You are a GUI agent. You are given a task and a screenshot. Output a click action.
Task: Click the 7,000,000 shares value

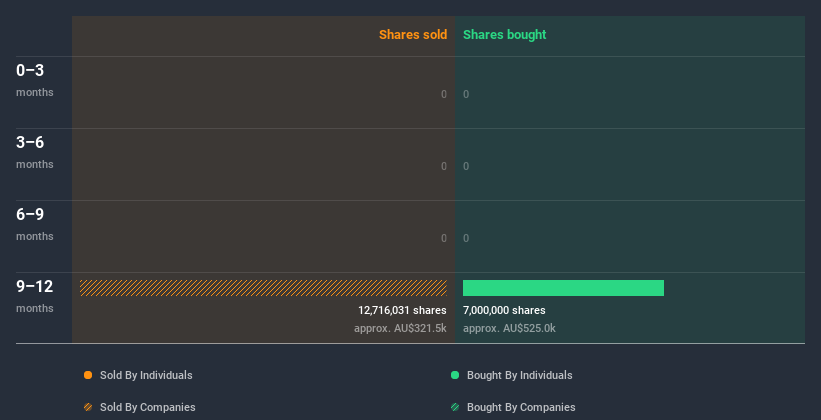click(x=504, y=310)
